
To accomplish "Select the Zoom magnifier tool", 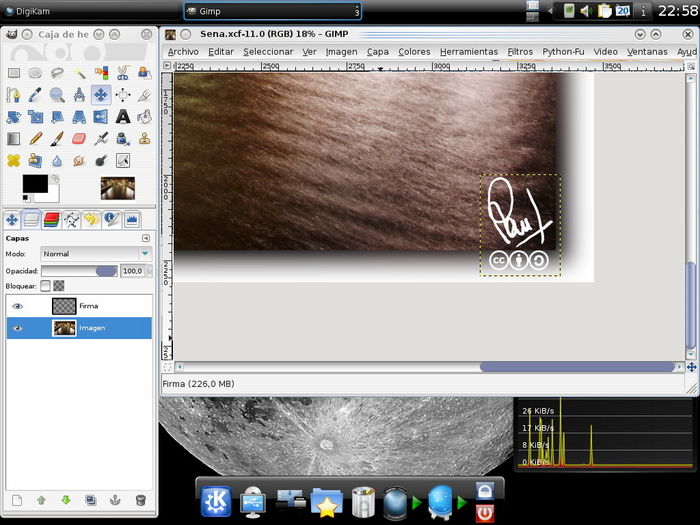I will (57, 95).
